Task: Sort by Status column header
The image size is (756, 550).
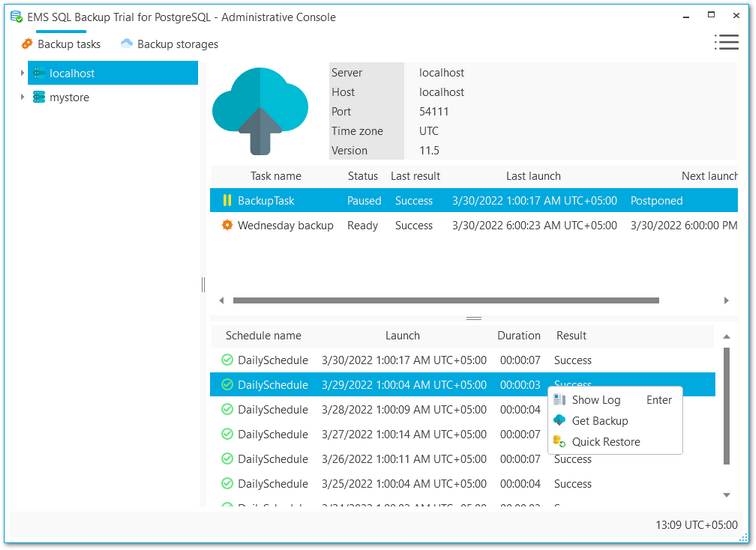Action: (363, 176)
